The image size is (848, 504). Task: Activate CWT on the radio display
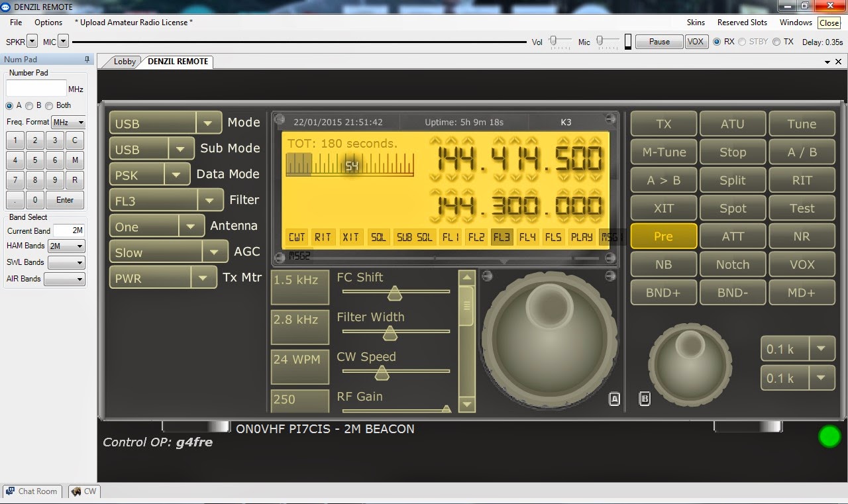[x=296, y=236]
